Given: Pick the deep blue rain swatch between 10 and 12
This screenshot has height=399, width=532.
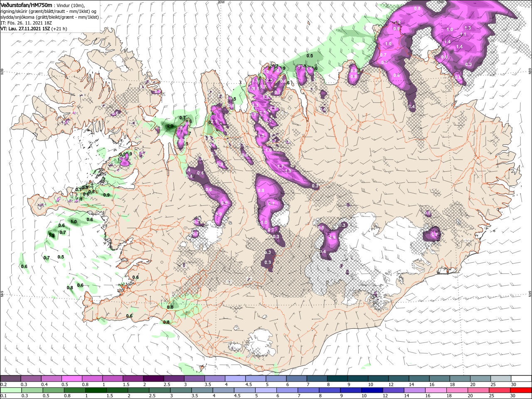Looking at the screenshot, I should click(372, 390).
